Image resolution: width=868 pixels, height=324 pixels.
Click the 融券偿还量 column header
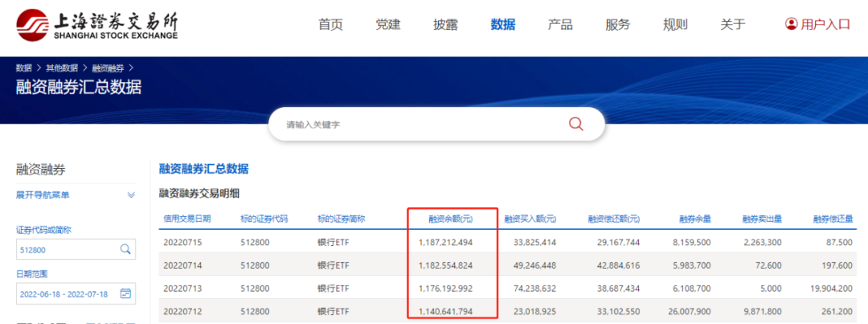click(833, 219)
